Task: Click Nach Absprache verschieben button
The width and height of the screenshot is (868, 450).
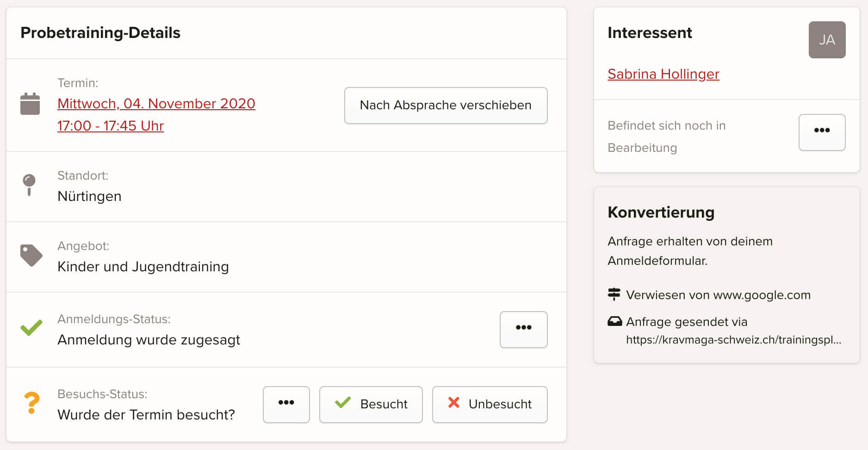Action: (446, 106)
